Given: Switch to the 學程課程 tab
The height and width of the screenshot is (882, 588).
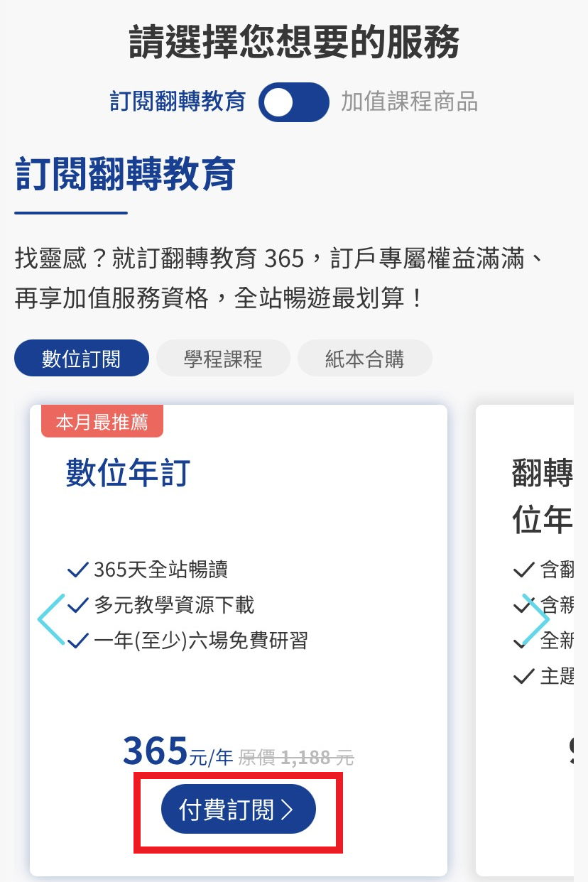Looking at the screenshot, I should coord(223,359).
